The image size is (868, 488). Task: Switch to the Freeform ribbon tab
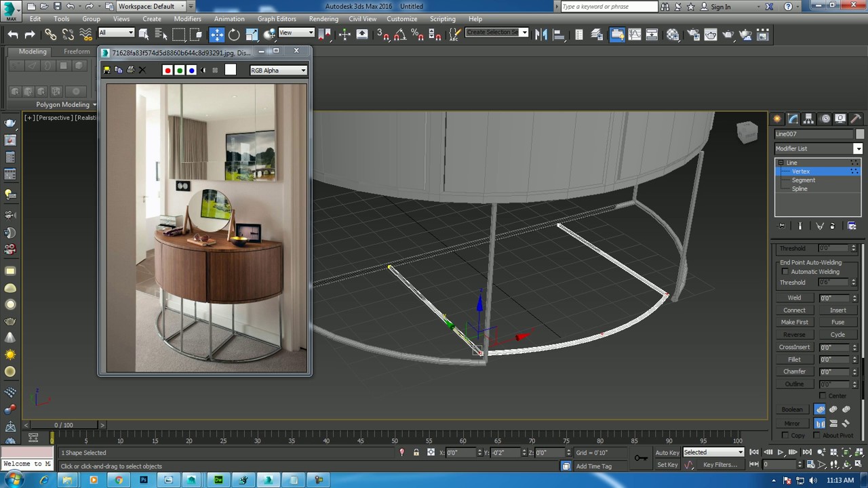(77, 52)
